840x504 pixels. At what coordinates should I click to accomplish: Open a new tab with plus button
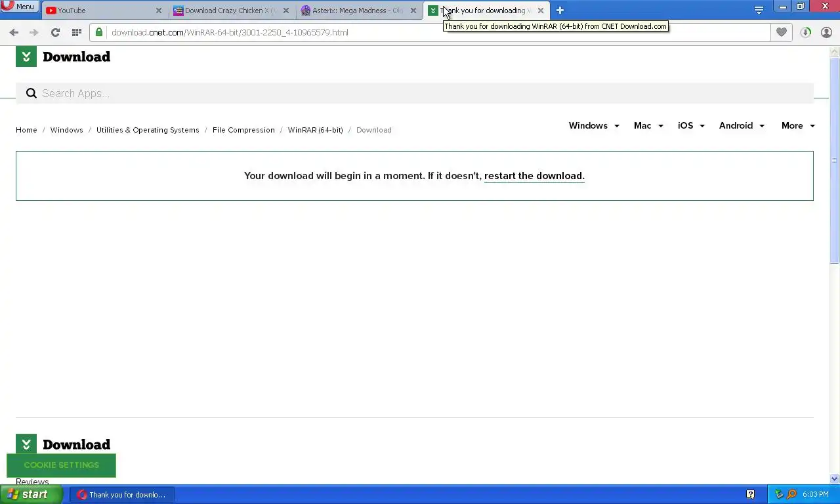pyautogui.click(x=560, y=10)
